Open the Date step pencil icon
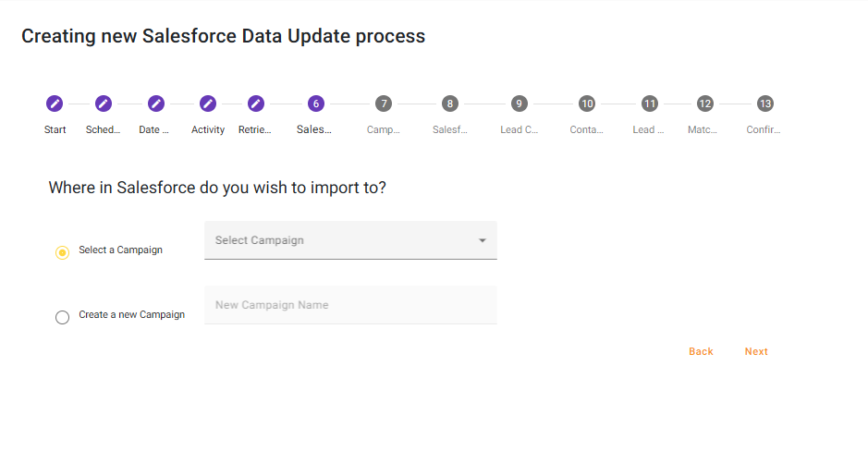This screenshot has height=451, width=868. [156, 104]
